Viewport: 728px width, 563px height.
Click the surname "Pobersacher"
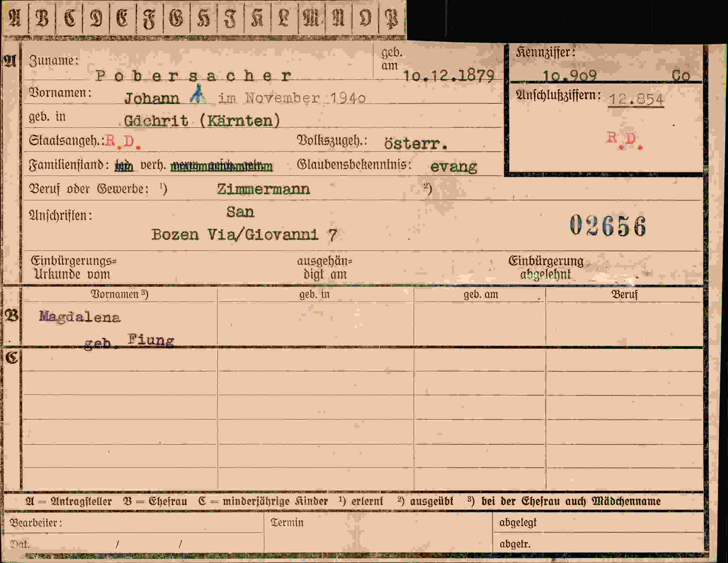[x=194, y=76]
